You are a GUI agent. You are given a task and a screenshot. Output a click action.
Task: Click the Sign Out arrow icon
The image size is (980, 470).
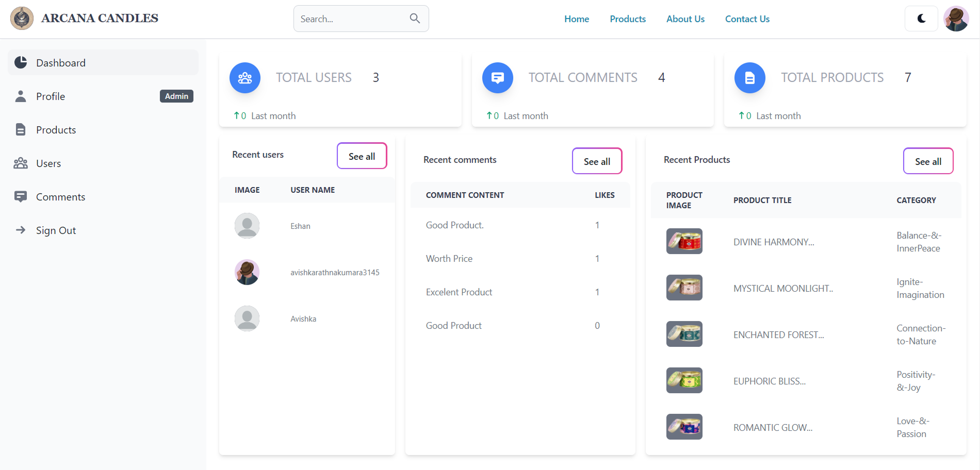[x=21, y=230]
